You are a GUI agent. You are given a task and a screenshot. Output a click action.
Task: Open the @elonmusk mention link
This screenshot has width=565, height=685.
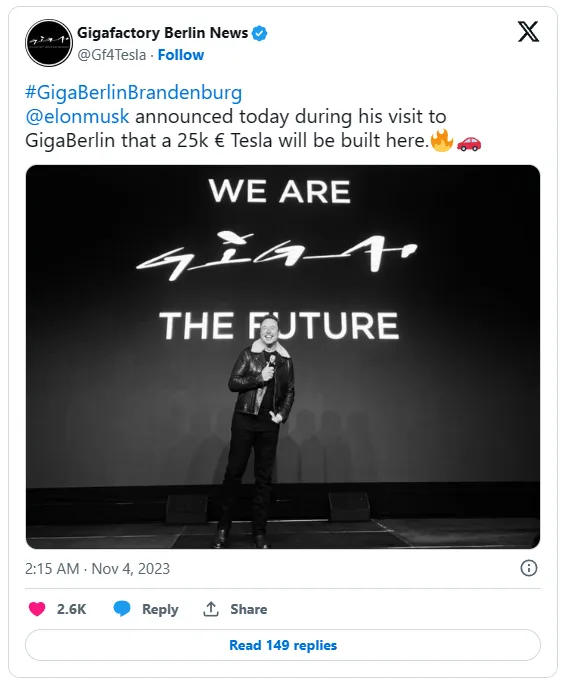77,117
